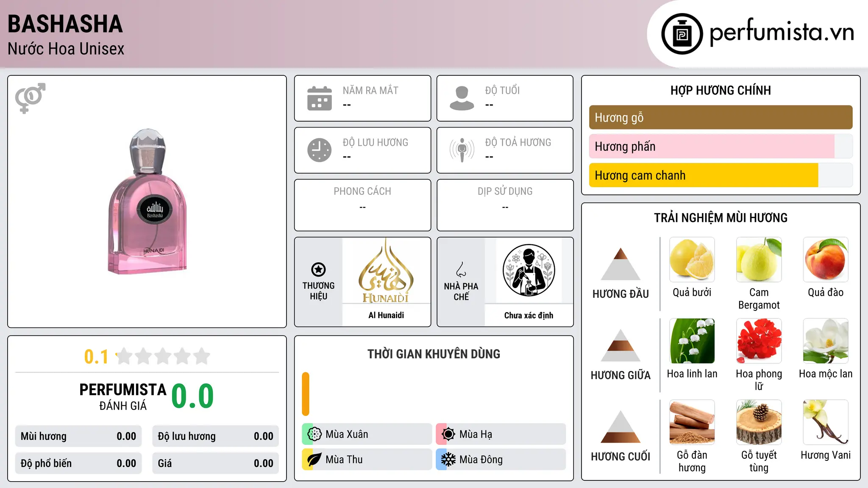This screenshot has height=488, width=868.
Task: Click the 0.1 user rating value
Action: 96,357
